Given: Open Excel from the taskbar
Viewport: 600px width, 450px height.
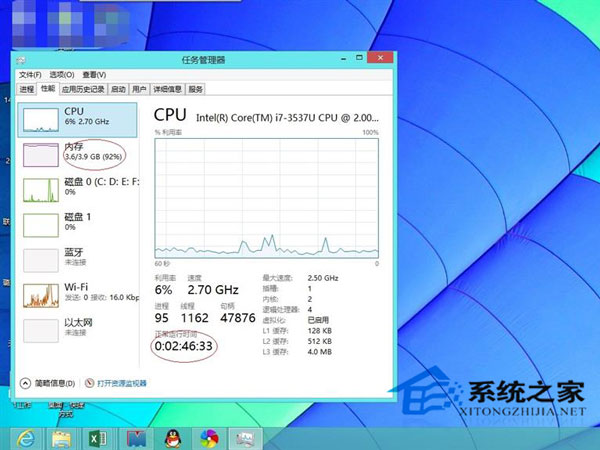Looking at the screenshot, I should click(98, 439).
